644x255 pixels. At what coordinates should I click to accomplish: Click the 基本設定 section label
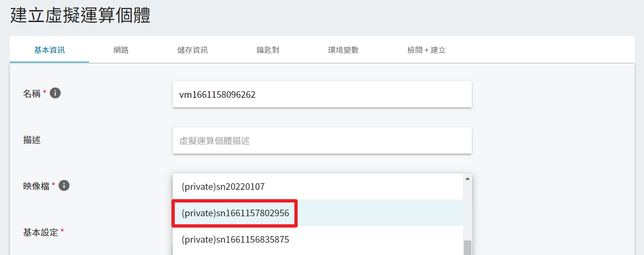(x=41, y=232)
